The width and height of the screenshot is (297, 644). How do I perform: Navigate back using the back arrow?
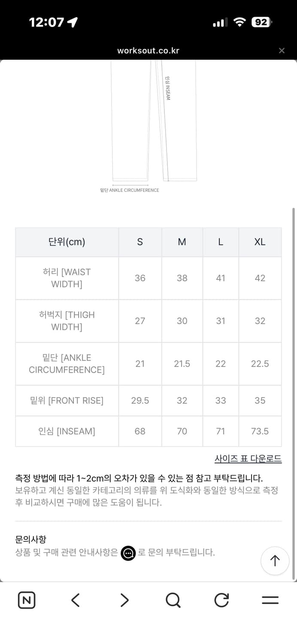point(75,600)
